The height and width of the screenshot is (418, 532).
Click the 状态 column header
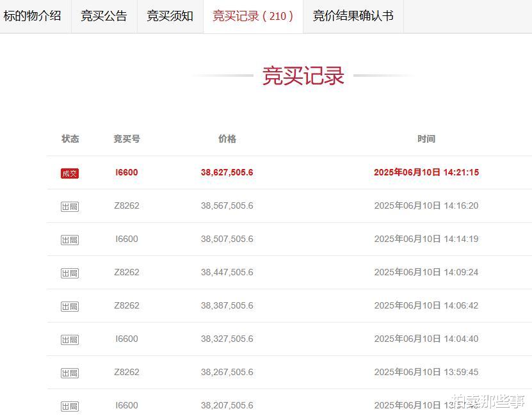(x=70, y=139)
